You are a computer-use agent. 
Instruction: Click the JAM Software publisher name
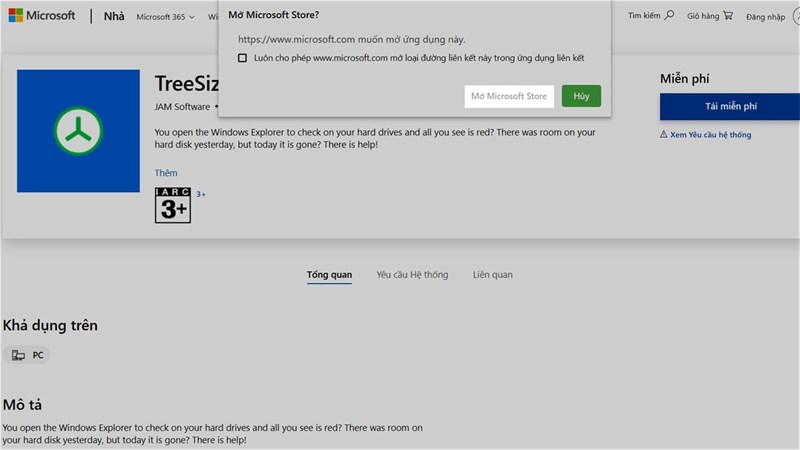tap(182, 107)
